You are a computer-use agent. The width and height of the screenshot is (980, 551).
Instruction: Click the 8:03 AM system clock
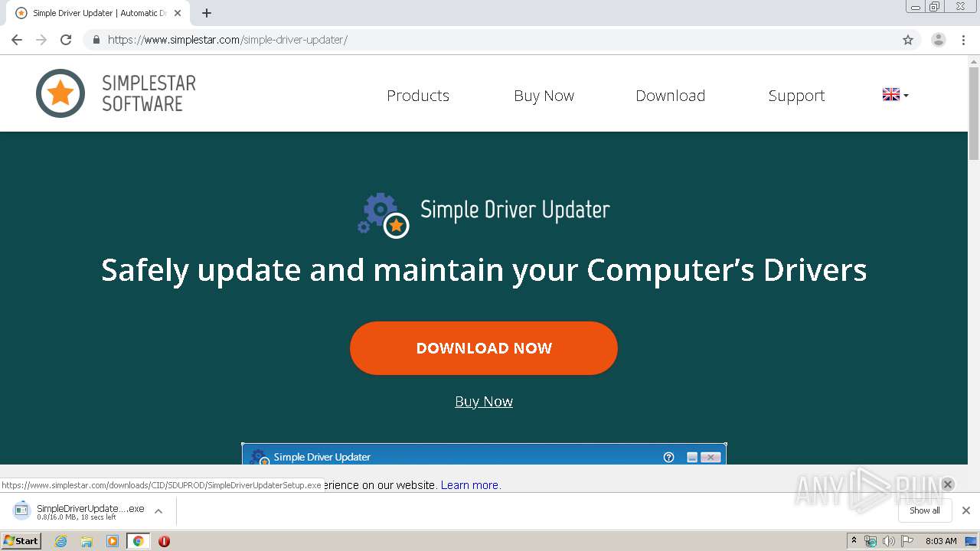tap(941, 541)
